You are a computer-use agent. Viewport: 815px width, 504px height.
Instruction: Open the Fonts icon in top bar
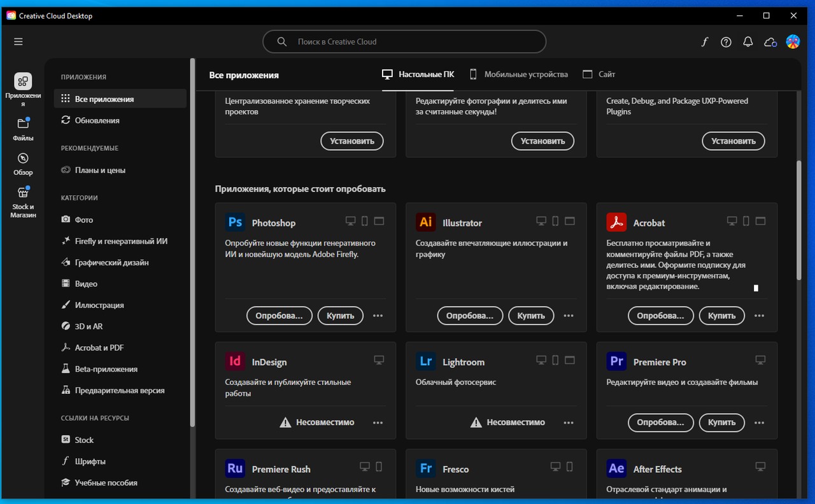click(705, 42)
